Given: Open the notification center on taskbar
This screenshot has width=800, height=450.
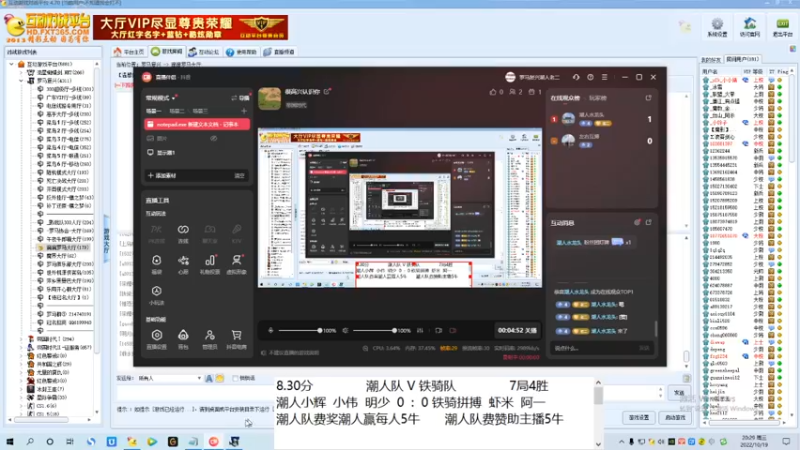Looking at the screenshot, I should click(786, 442).
